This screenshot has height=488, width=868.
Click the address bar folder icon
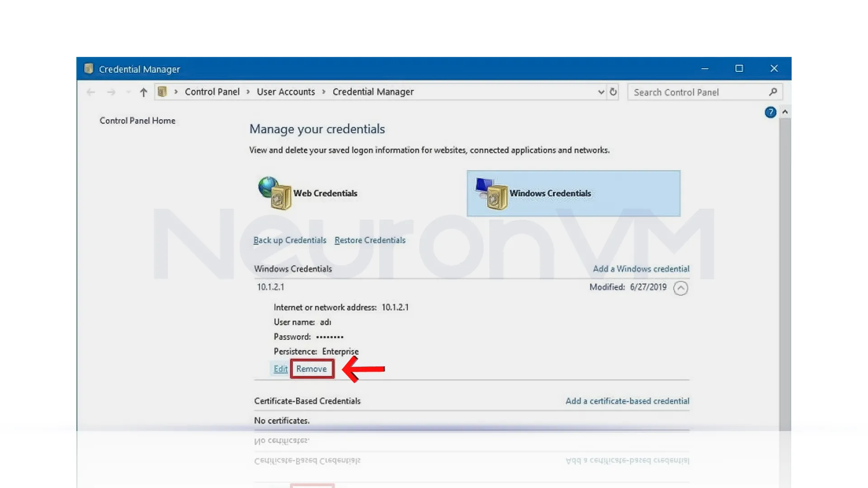pyautogui.click(x=162, y=92)
